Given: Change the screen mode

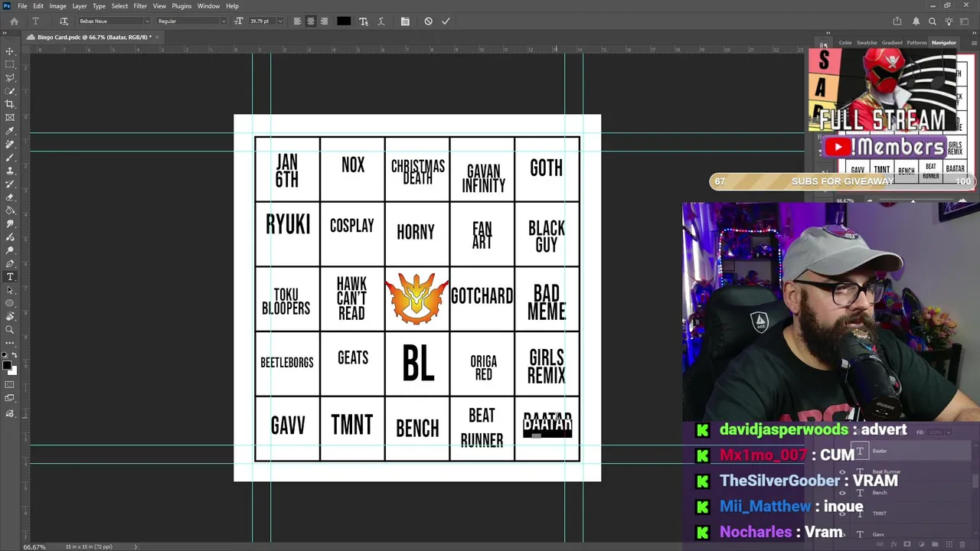Looking at the screenshot, I should pyautogui.click(x=10, y=398).
